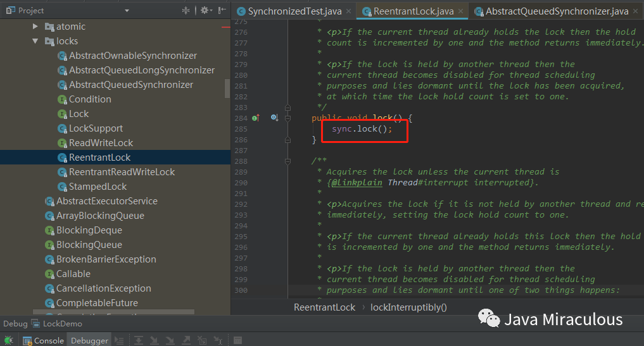Image resolution: width=644 pixels, height=346 pixels.
Task: Open AbstractQueuedLongSynchronizer in project tree
Action: 136,70
